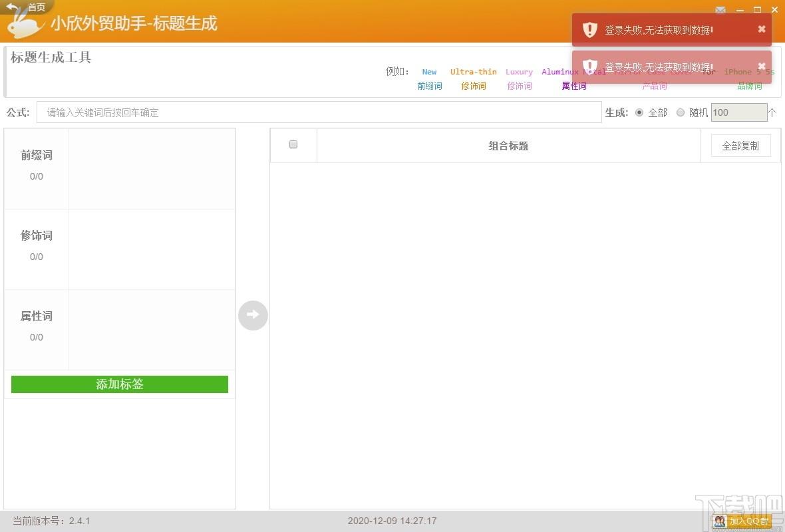785x532 pixels.
Task: Click the 修饰词 keyword area
Action: pos(152,249)
